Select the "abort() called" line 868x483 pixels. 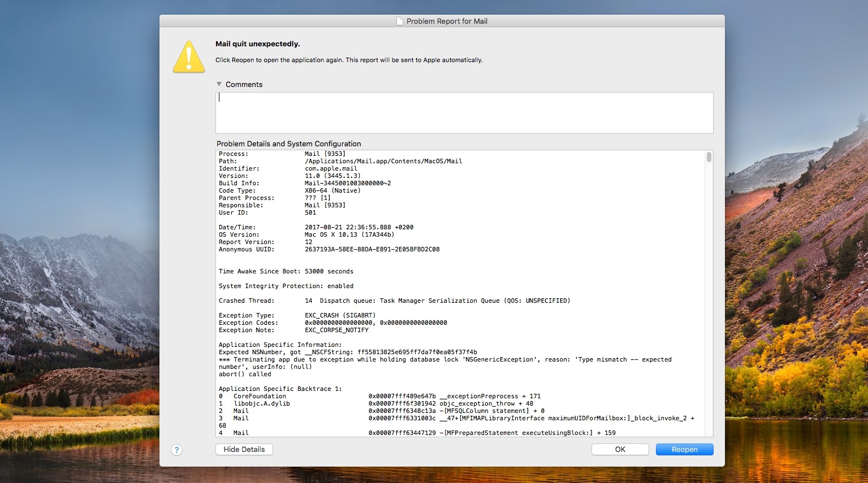[245, 374]
